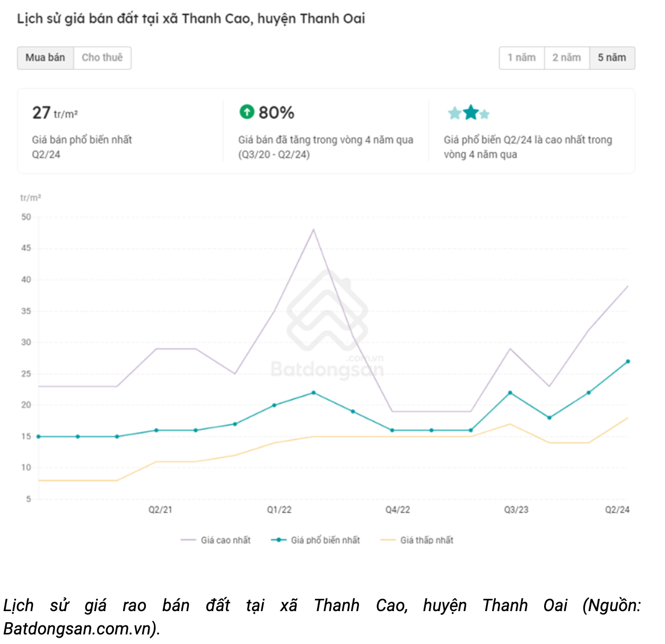Click the first teal data point at 15
Image resolution: width=665 pixels, height=644 pixels.
[x=39, y=437]
